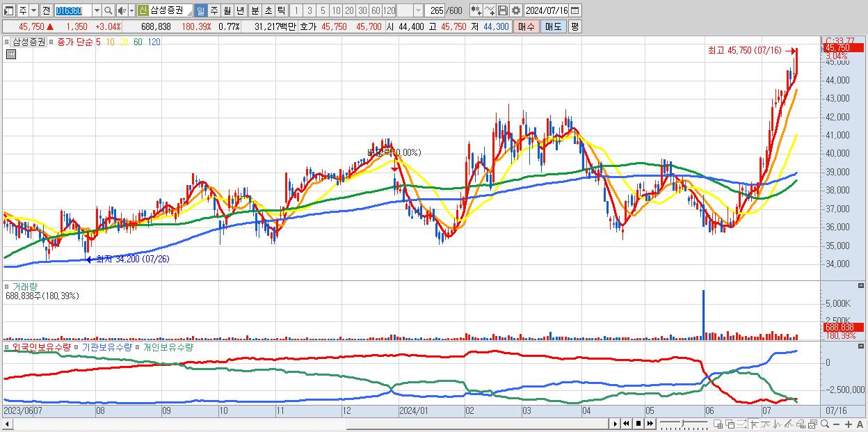Screen dimensions: 868x432
Task: Click the 매수 buy button
Action: pyautogui.click(x=527, y=26)
